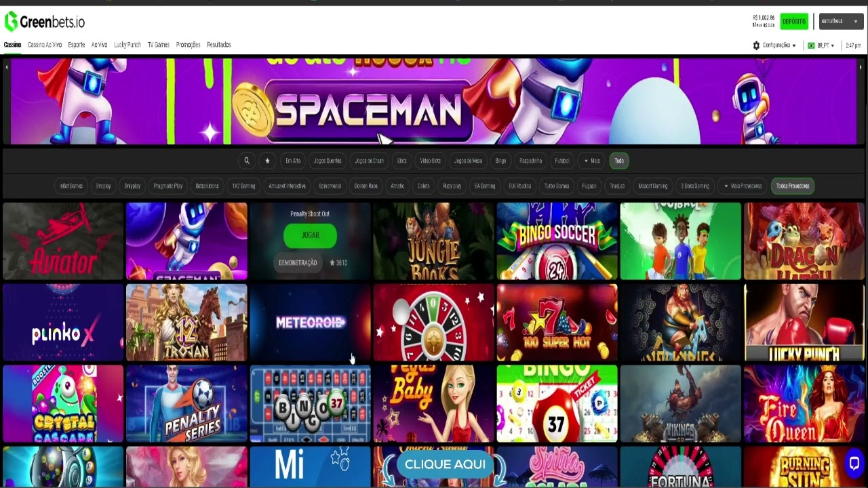Image resolution: width=868 pixels, height=488 pixels.
Task: Click the Brazil flag language icon
Action: pyautogui.click(x=810, y=45)
